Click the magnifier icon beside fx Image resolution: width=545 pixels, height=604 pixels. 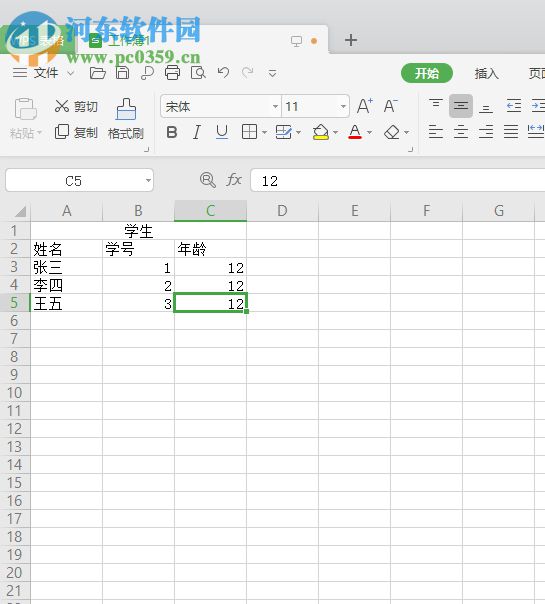(x=208, y=180)
